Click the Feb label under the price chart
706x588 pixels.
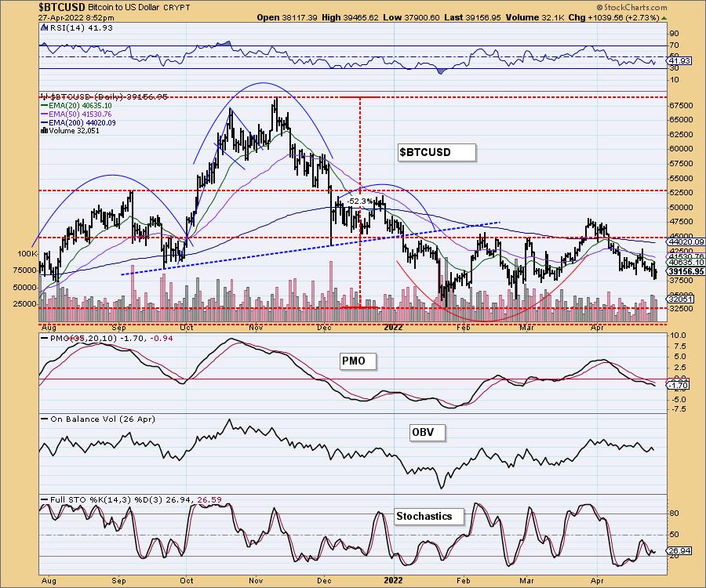[x=463, y=328]
